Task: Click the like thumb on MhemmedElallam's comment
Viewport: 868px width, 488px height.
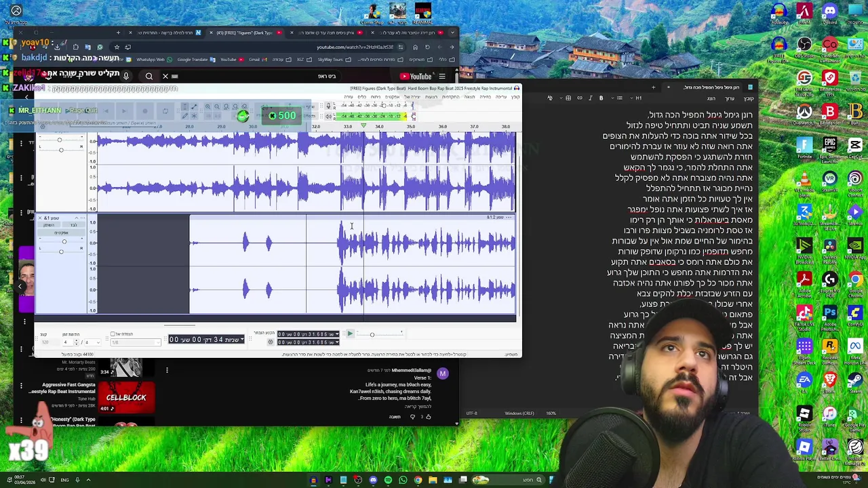Action: pos(428,416)
